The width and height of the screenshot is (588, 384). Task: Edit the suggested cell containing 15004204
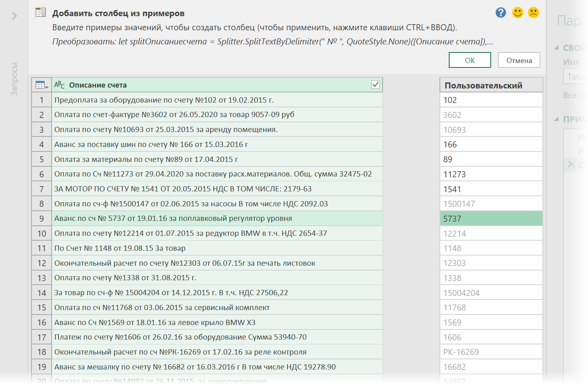[491, 293]
